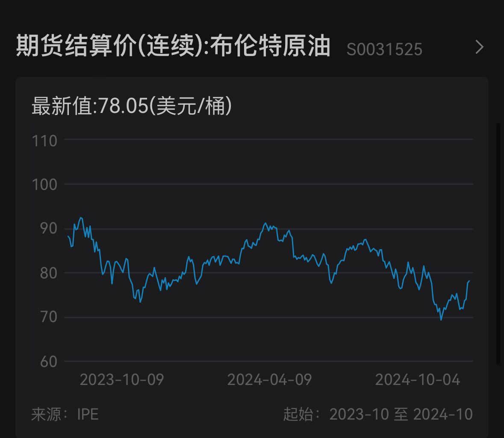Click the indicator code S0031525
This screenshot has width=504, height=438.
tap(384, 50)
